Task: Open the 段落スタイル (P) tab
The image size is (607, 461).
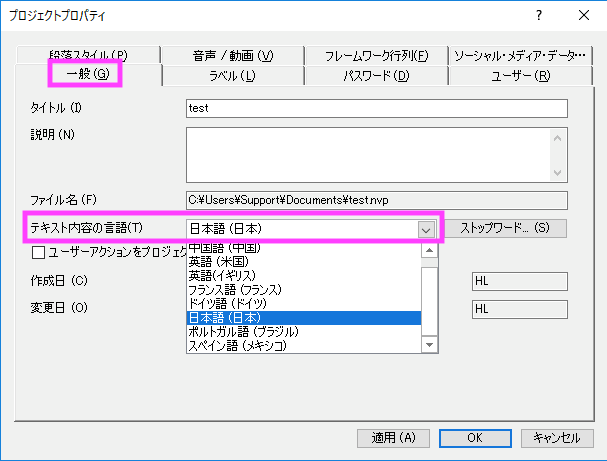Action: (87, 55)
